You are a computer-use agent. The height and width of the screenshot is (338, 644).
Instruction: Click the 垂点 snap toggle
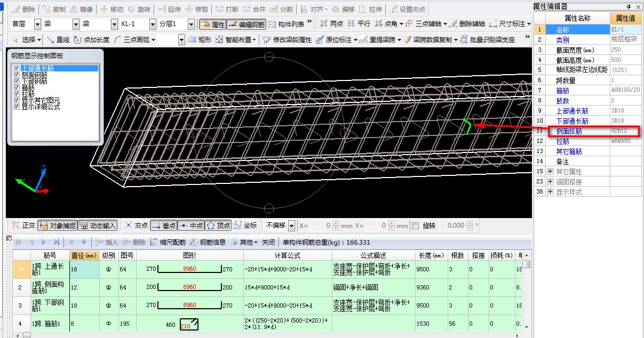tap(163, 226)
